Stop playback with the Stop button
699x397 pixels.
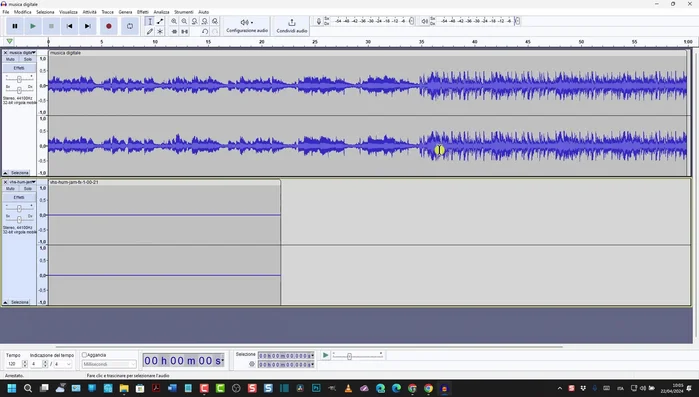coord(51,26)
